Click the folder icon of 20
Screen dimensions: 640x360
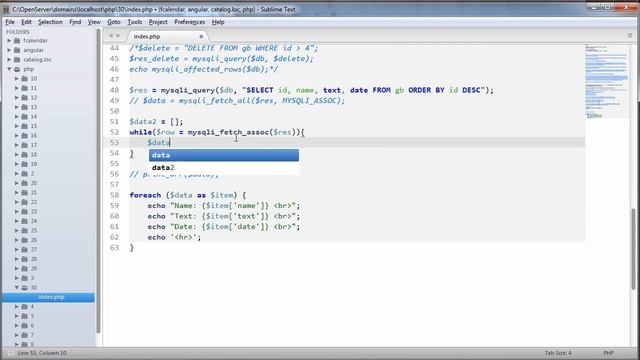24,183
